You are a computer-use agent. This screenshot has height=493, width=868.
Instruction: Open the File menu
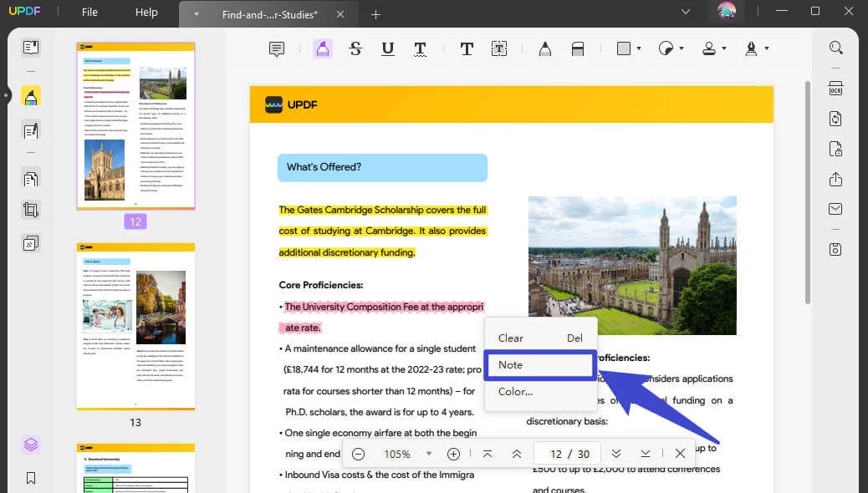tap(89, 12)
